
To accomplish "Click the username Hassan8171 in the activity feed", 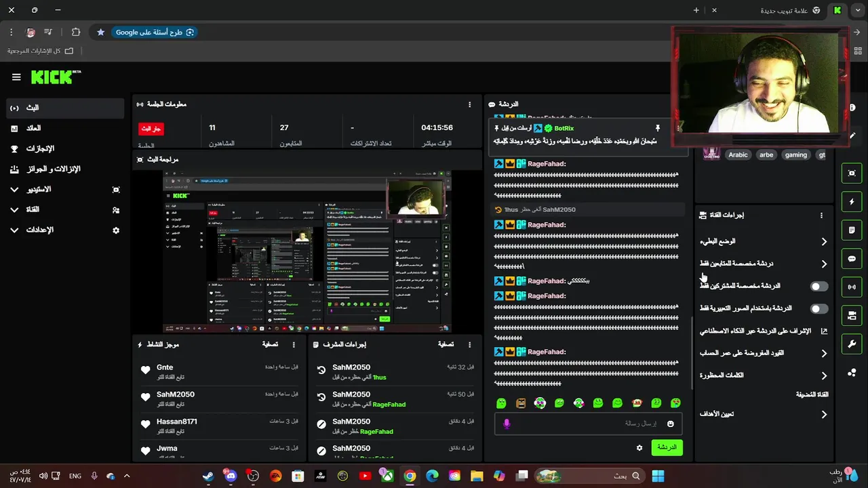I will point(176,422).
